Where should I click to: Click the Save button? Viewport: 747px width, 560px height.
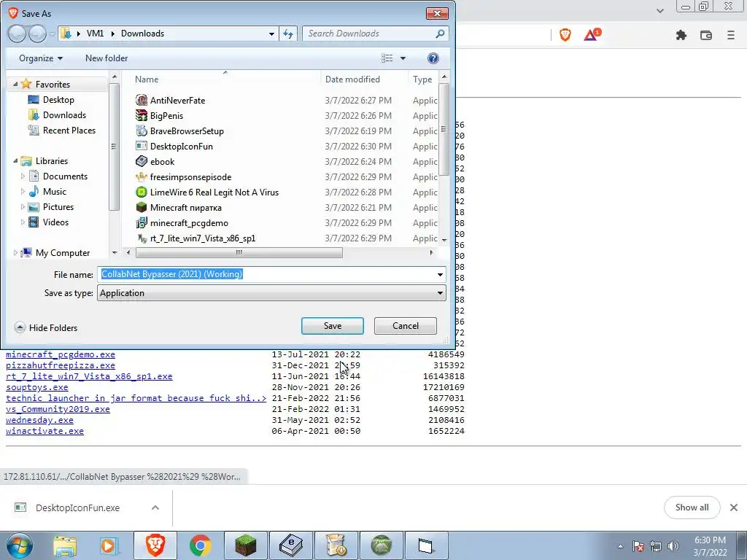[333, 326]
